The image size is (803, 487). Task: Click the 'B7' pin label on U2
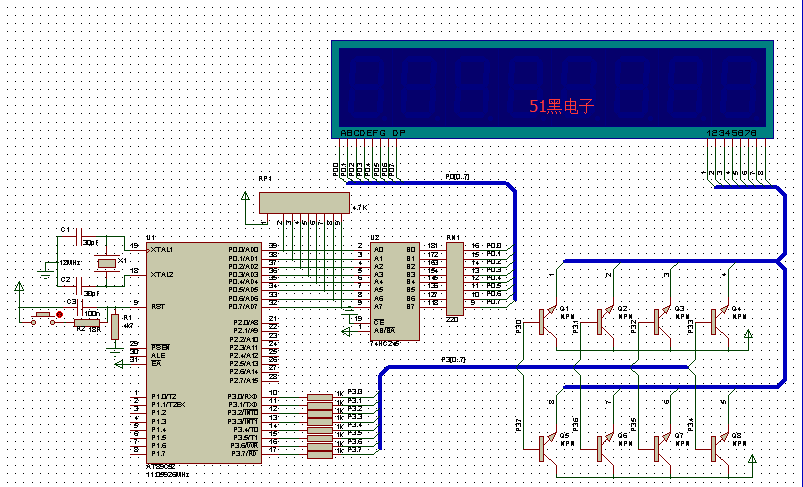[x=411, y=307]
